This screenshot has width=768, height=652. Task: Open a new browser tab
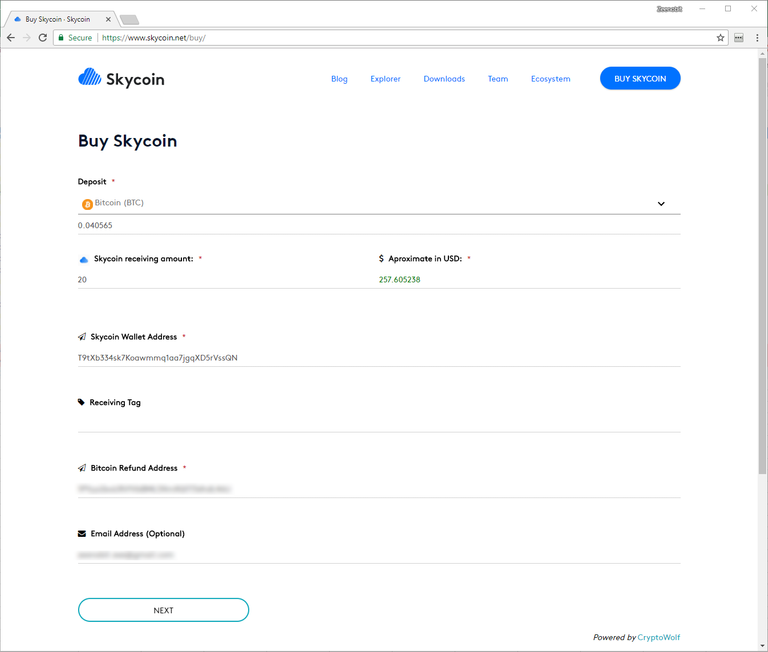(129, 20)
